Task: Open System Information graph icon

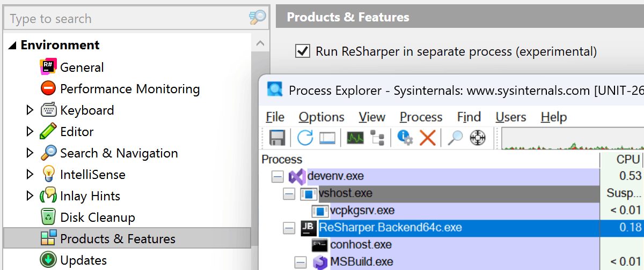Action: click(x=355, y=138)
